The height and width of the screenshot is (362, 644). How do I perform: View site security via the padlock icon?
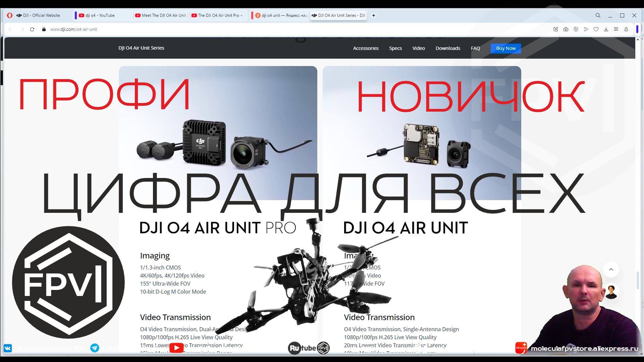(x=43, y=29)
